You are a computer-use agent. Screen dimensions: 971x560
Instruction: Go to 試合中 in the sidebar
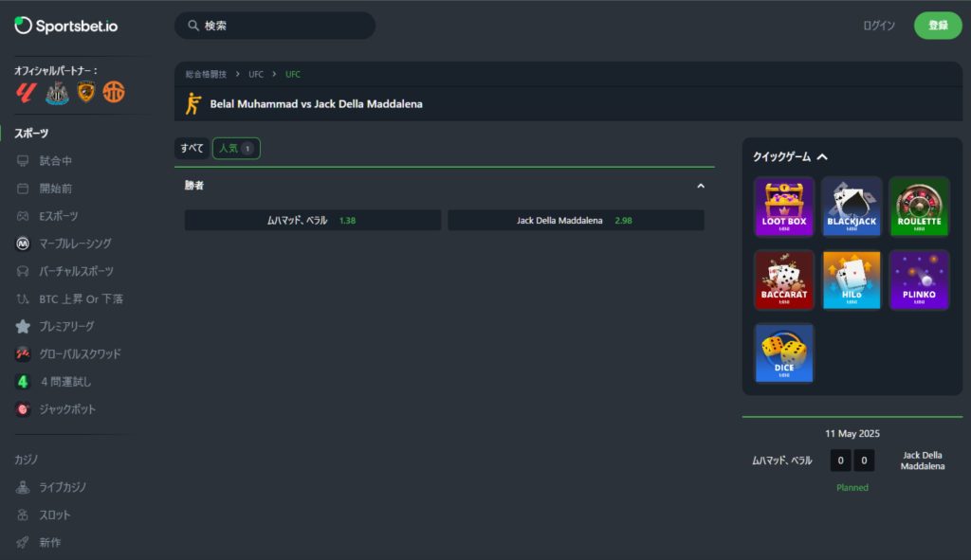(x=56, y=161)
